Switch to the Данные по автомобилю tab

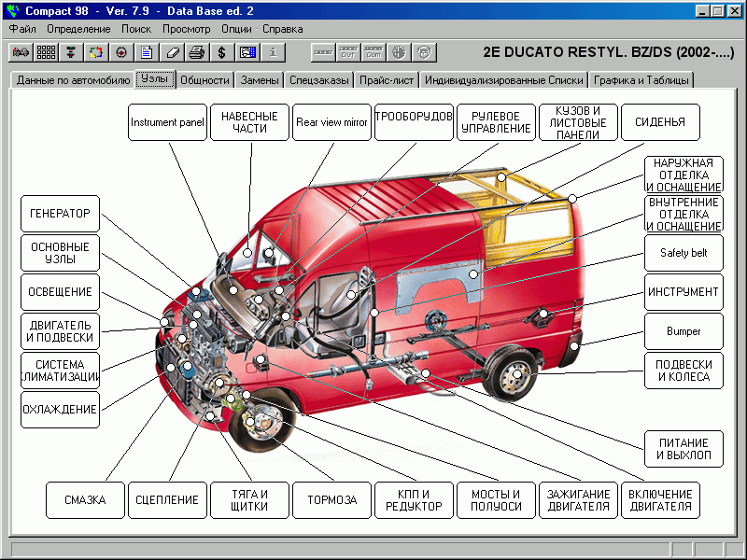pos(73,80)
